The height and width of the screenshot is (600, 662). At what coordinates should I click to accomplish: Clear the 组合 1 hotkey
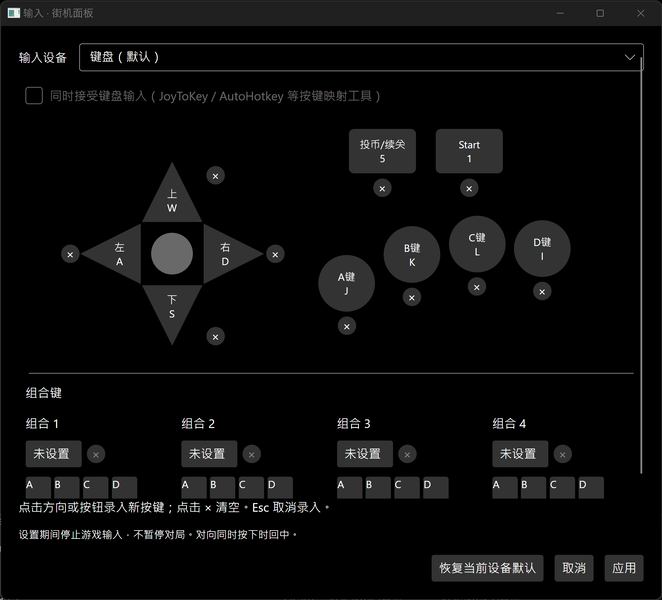click(x=96, y=454)
